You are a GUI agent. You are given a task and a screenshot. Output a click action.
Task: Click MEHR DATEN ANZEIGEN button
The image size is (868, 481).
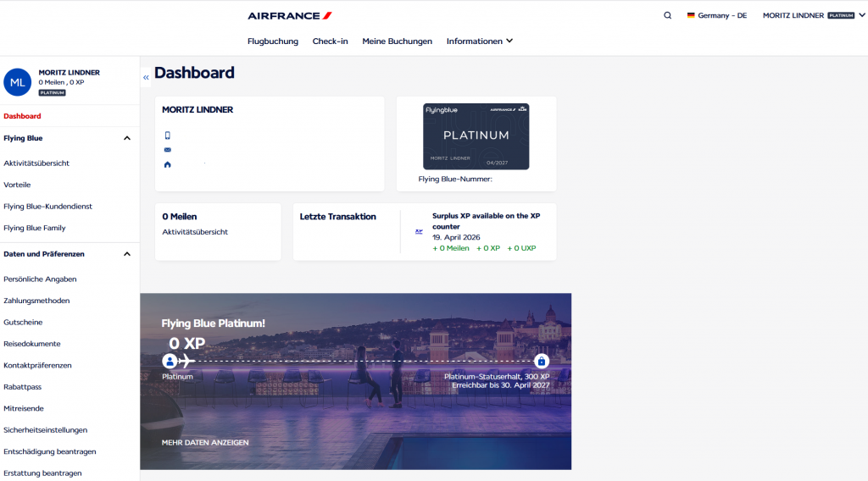pyautogui.click(x=205, y=442)
